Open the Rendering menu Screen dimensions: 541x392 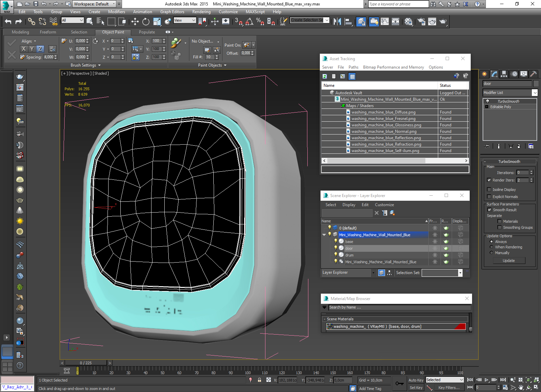202,12
